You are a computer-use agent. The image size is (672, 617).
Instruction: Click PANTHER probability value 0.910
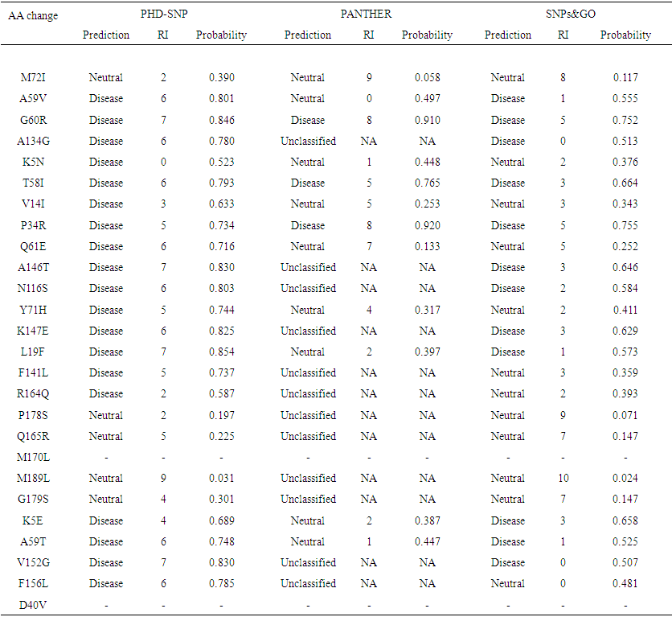tap(427, 120)
